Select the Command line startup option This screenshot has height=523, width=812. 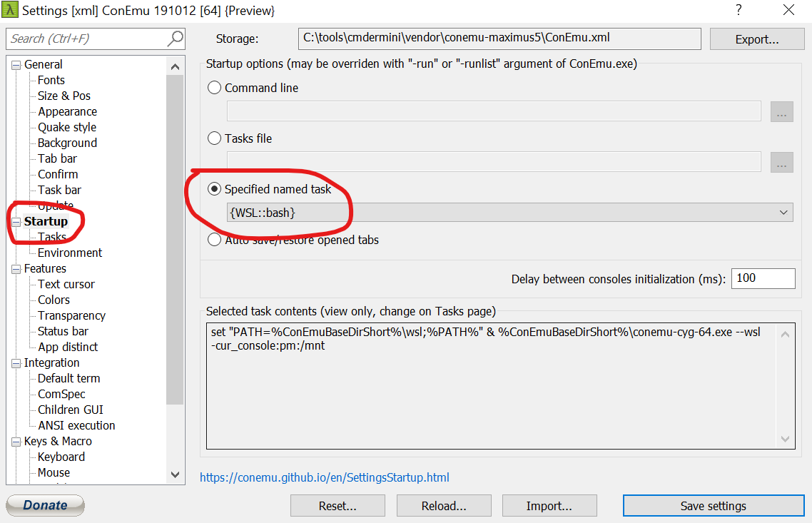click(214, 87)
